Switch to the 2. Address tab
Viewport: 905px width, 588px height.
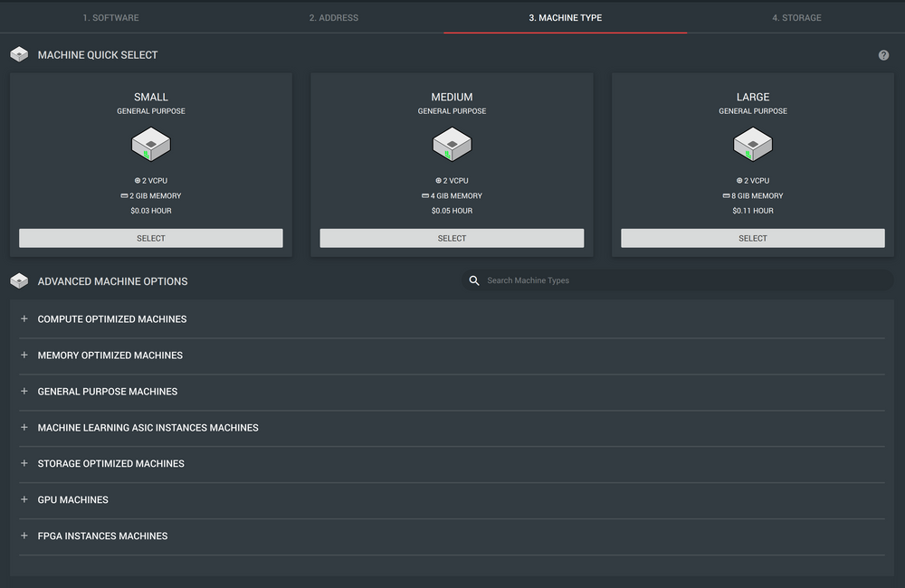(333, 18)
